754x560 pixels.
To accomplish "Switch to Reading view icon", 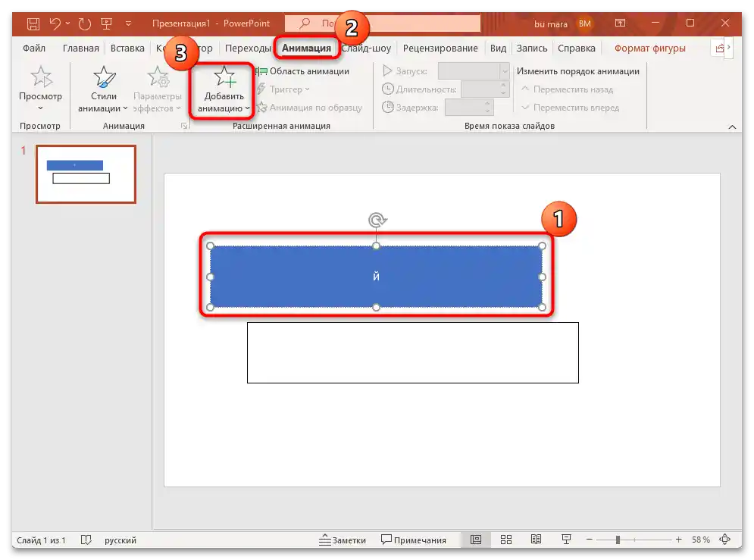I will 536,540.
